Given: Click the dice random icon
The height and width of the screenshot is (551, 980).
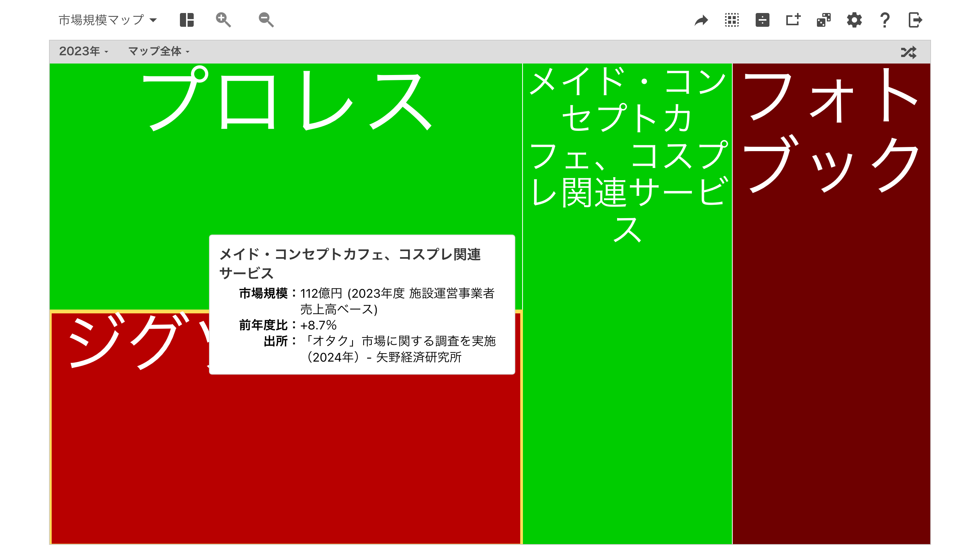Looking at the screenshot, I should (x=824, y=20).
